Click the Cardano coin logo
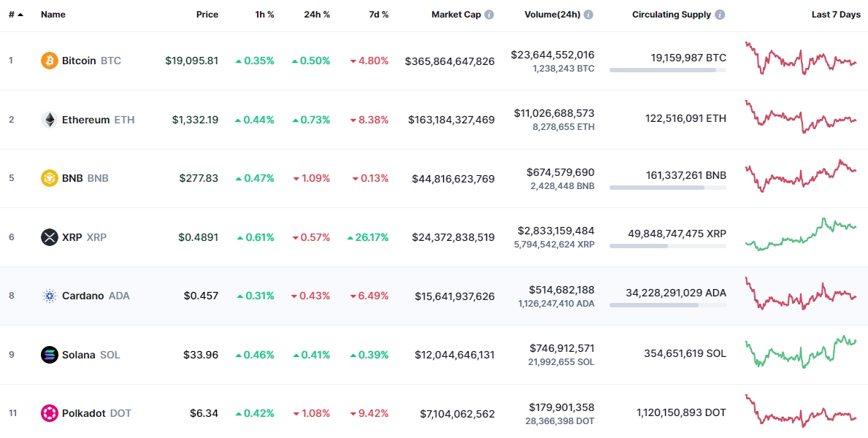Screen dimensions: 868x438 point(49,296)
